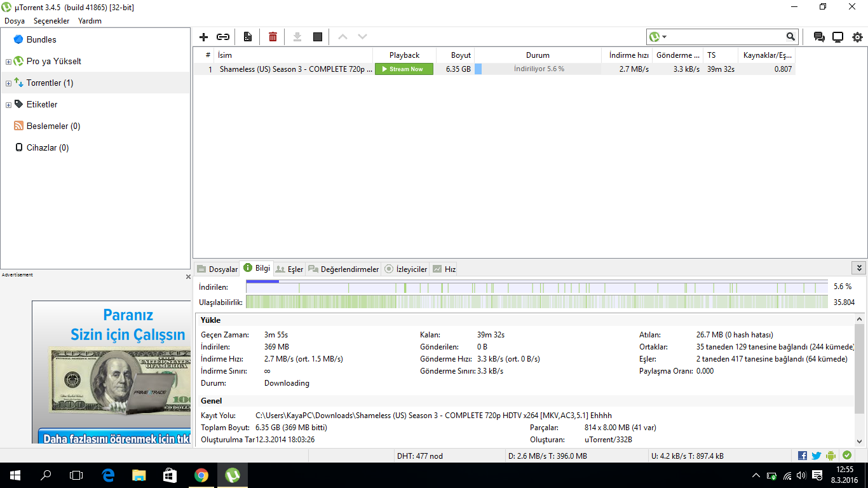Click the Stop Torrent square icon
The image size is (868, 488).
click(x=318, y=37)
